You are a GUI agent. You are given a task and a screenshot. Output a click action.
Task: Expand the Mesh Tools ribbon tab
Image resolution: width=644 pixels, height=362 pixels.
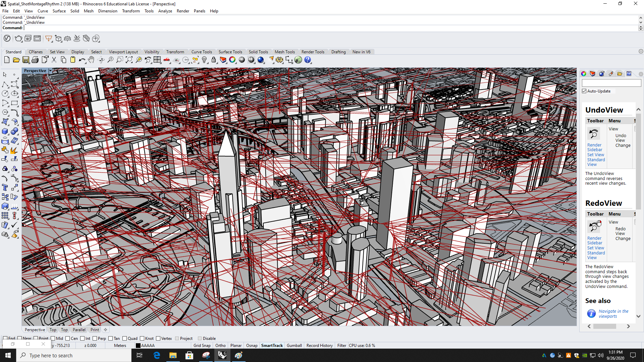point(285,52)
